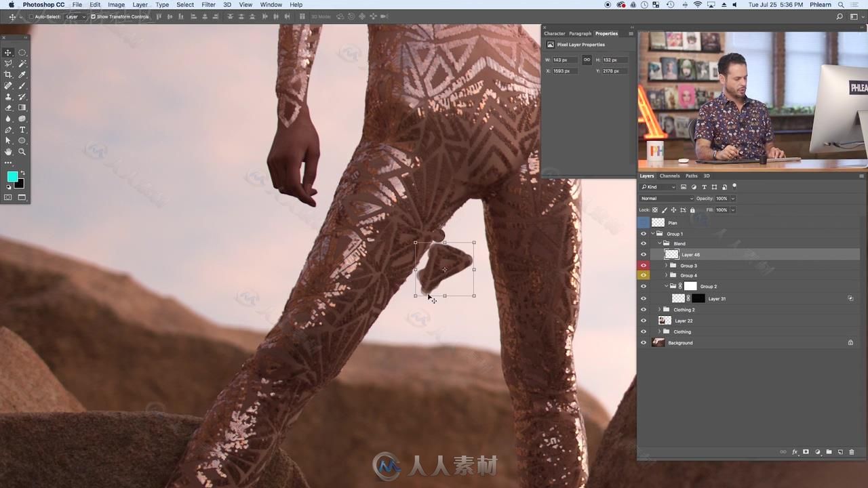This screenshot has height=488, width=868.
Task: Open the Fill slider dropdown
Action: (x=733, y=210)
